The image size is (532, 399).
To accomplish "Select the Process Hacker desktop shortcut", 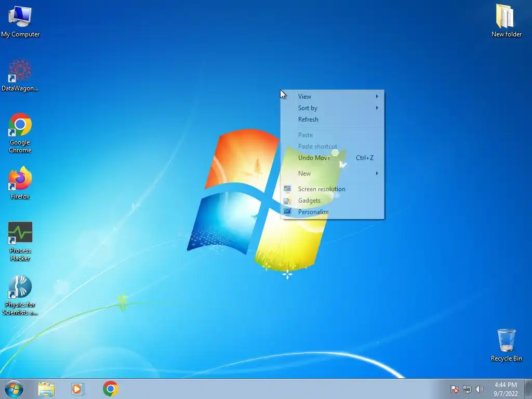I will tap(20, 242).
